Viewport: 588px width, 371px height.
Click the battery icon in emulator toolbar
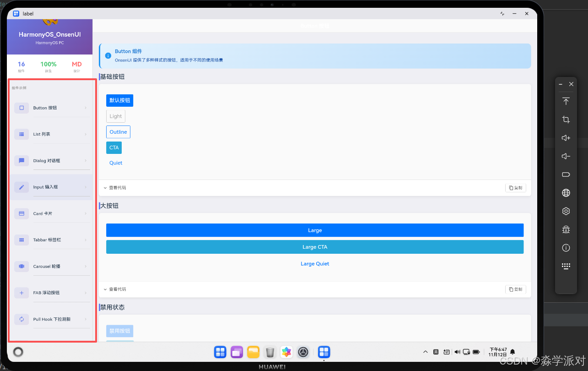(x=566, y=175)
